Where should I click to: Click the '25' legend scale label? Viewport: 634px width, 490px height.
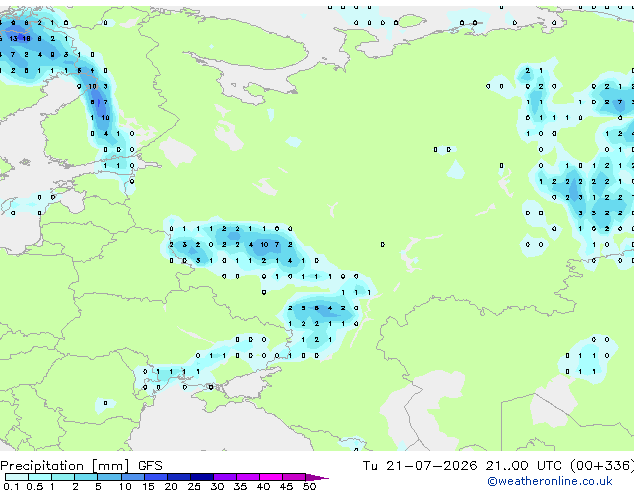point(194,486)
